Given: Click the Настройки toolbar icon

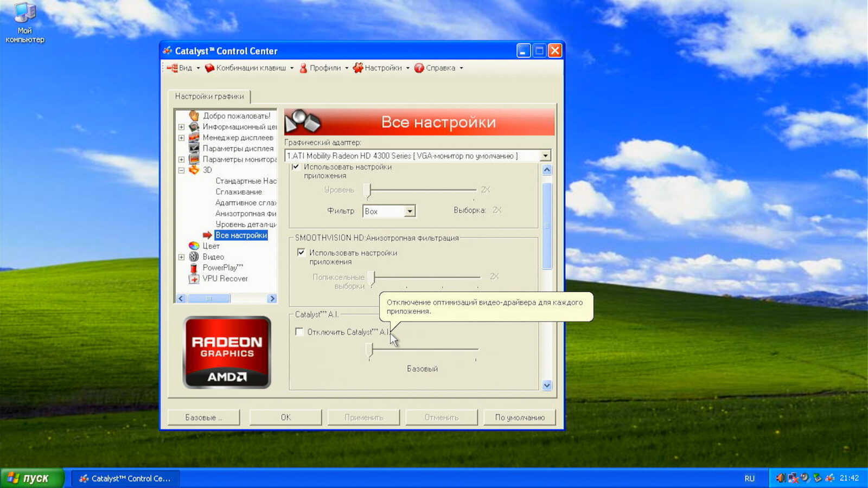Looking at the screenshot, I should point(358,68).
